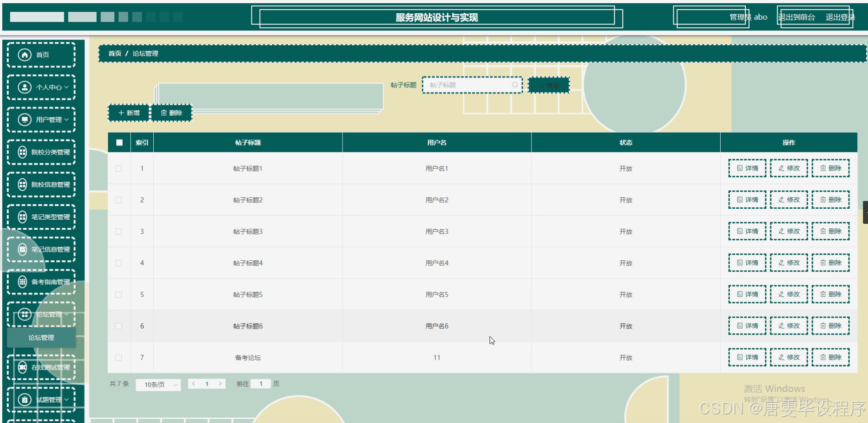Edit the 帖子标题6 row
The image size is (868, 423).
[x=789, y=325]
